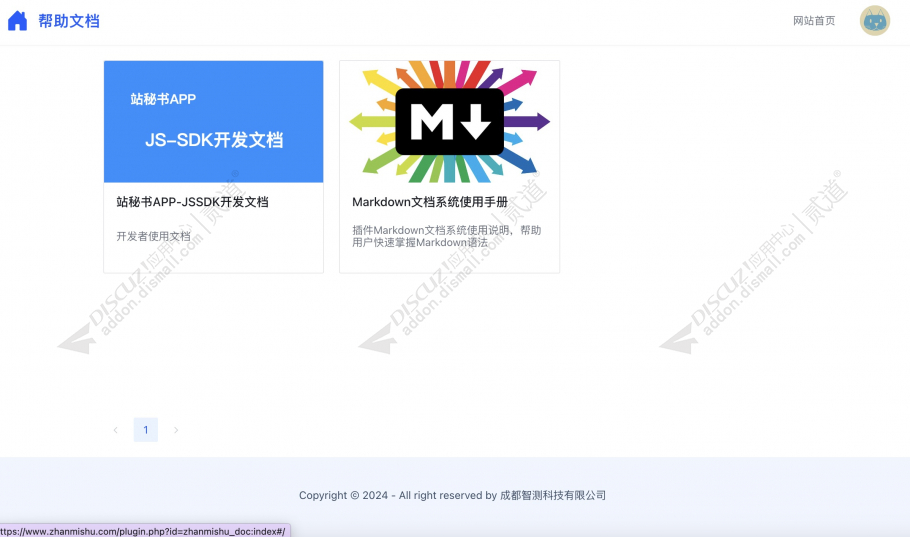The height and width of the screenshot is (537, 910).
Task: Click the Copyright 2024 footer text
Action: click(452, 495)
